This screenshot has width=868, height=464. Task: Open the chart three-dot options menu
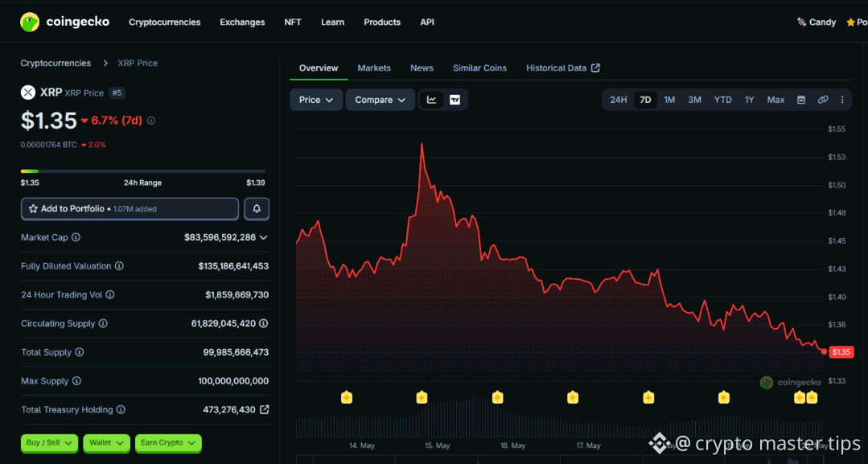point(842,100)
